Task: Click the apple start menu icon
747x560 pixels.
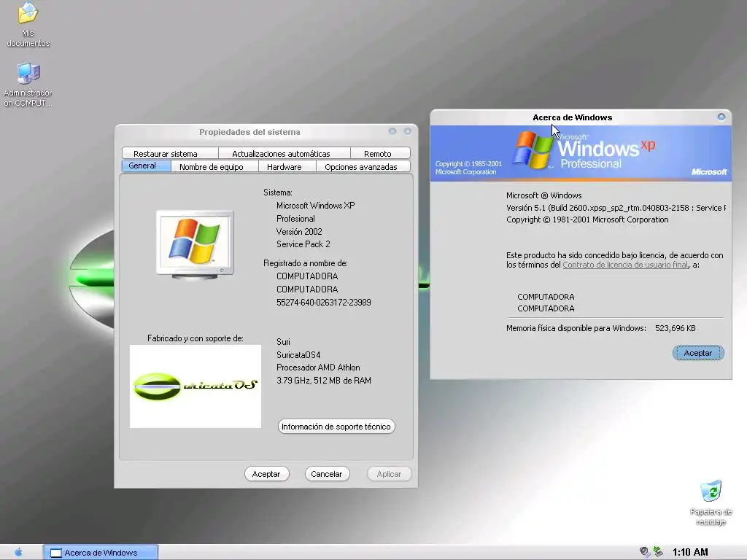Action: (18, 552)
